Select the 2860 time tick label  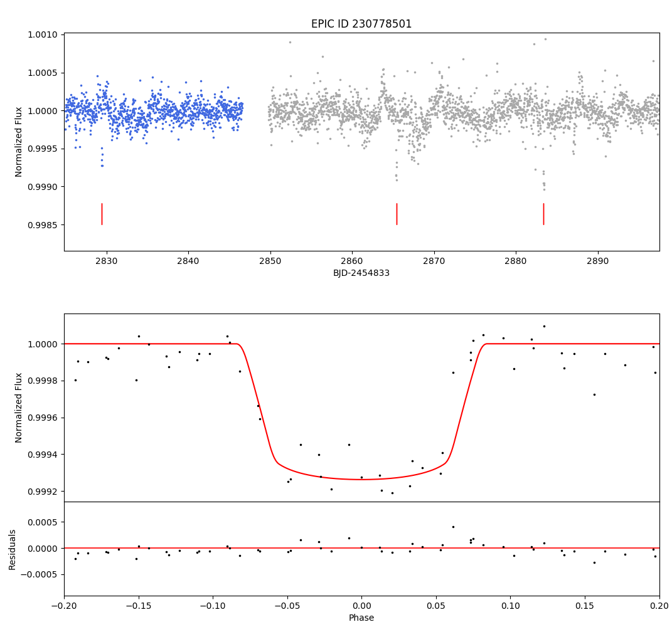(352, 261)
